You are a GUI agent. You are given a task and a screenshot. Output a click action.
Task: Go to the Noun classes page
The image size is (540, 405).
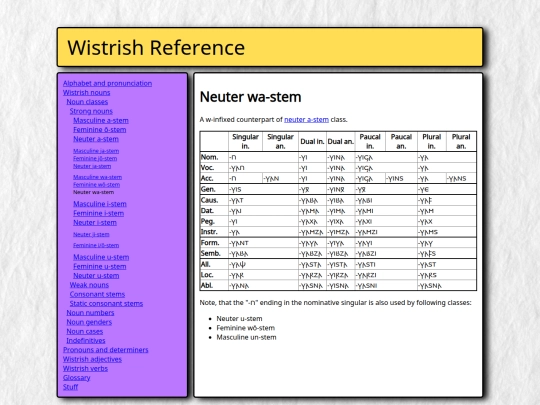[87, 102]
